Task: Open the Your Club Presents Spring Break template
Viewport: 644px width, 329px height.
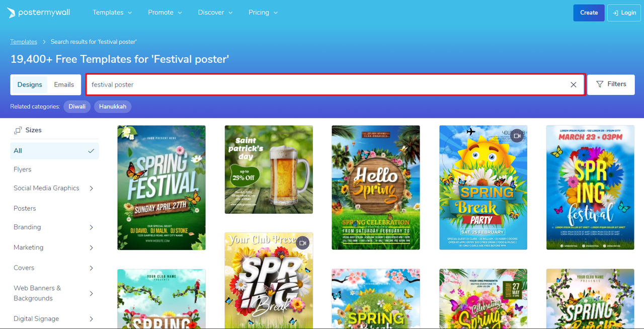Action: (x=269, y=281)
